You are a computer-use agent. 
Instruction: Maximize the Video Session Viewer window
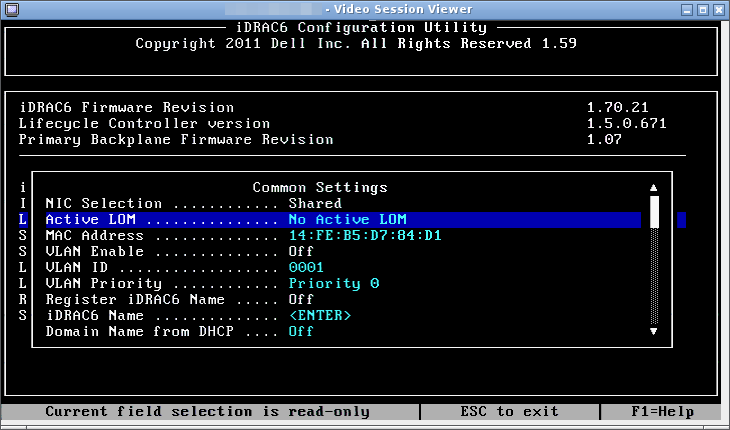coord(703,10)
